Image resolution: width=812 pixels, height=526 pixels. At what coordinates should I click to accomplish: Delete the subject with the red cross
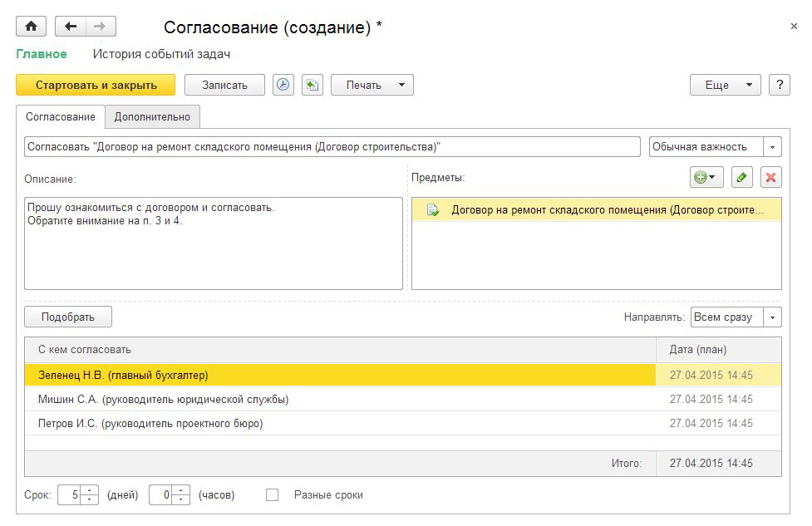pyautogui.click(x=770, y=177)
